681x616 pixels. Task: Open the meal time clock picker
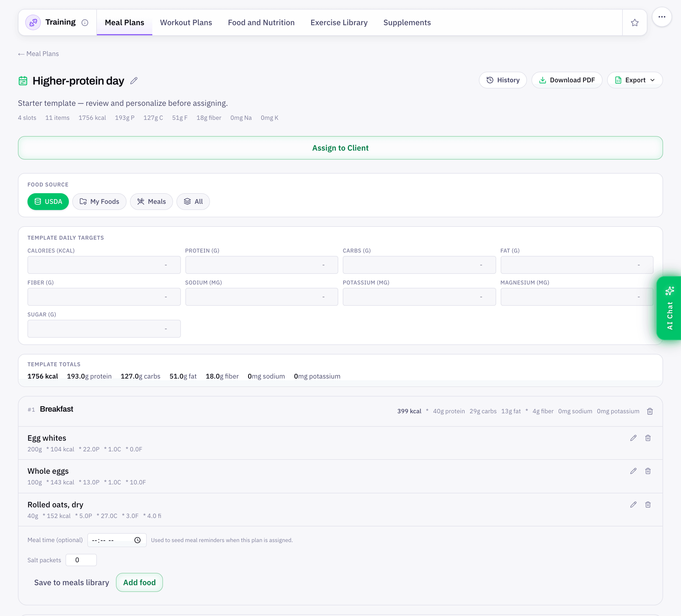click(x=137, y=540)
